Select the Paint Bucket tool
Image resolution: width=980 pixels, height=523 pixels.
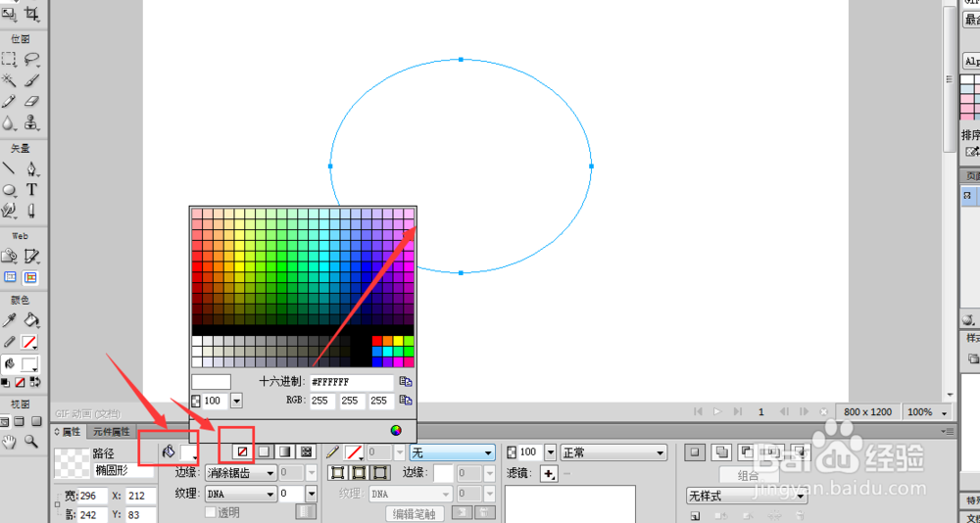tap(30, 321)
